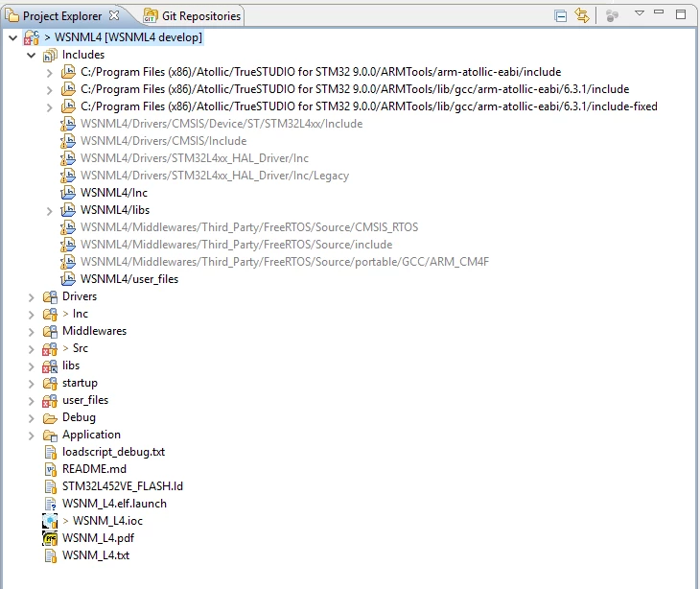Click the user_files folder error icon
Image resolution: width=700 pixels, height=589 pixels.
click(50, 401)
